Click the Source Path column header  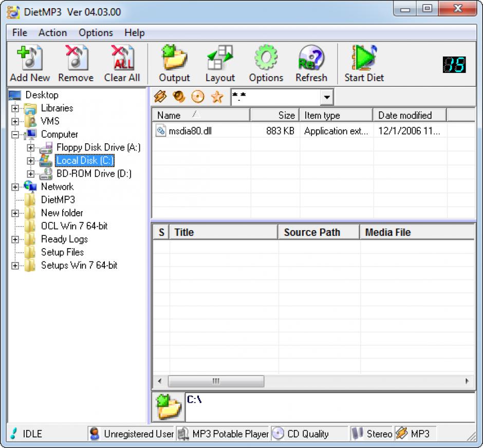319,232
